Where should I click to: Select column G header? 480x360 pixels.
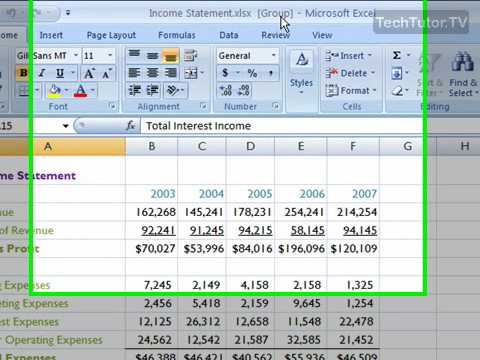(x=407, y=146)
